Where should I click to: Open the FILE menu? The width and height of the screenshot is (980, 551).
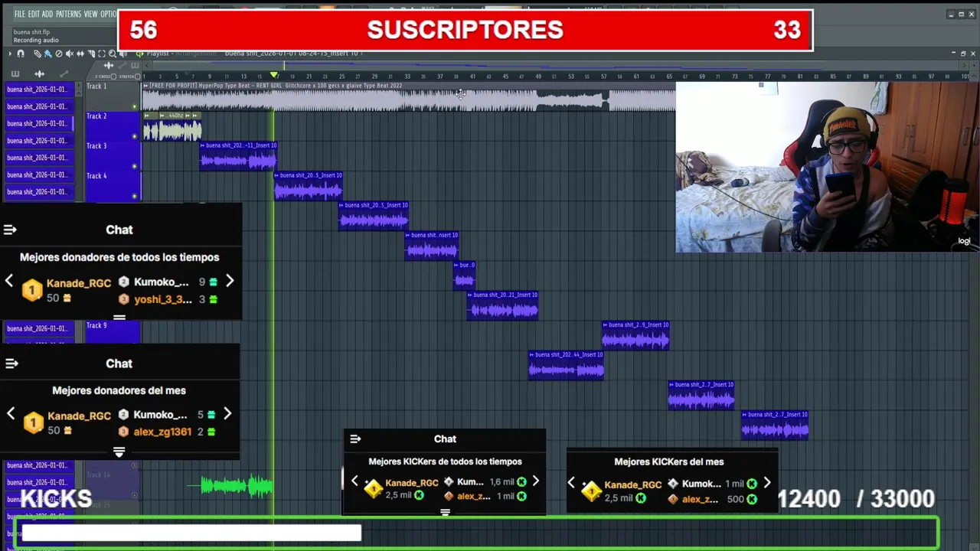tap(19, 15)
